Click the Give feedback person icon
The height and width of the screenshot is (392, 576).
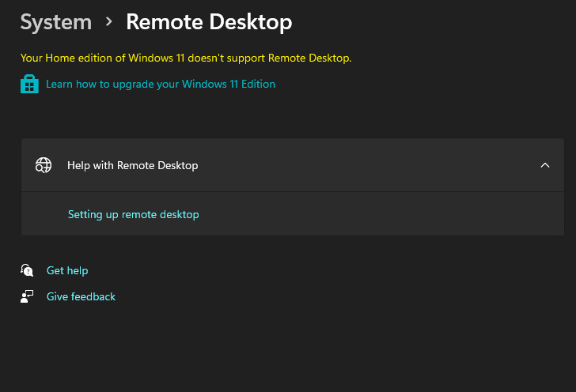coord(28,296)
